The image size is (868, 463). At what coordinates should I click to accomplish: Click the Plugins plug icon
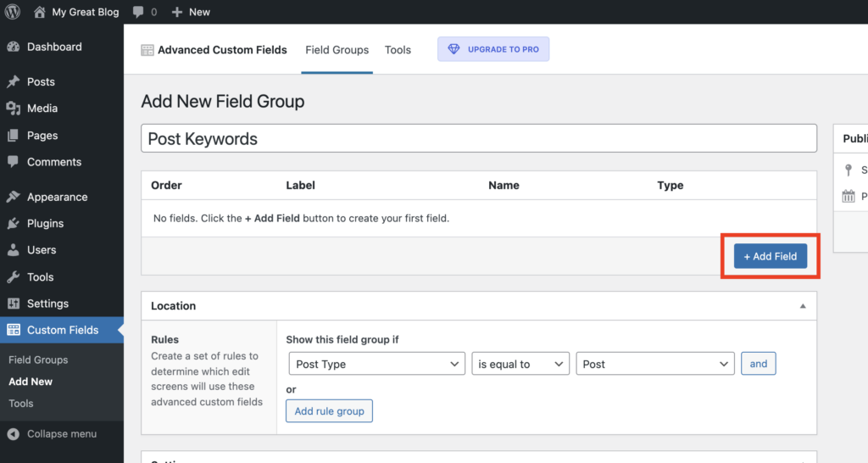[x=14, y=223]
